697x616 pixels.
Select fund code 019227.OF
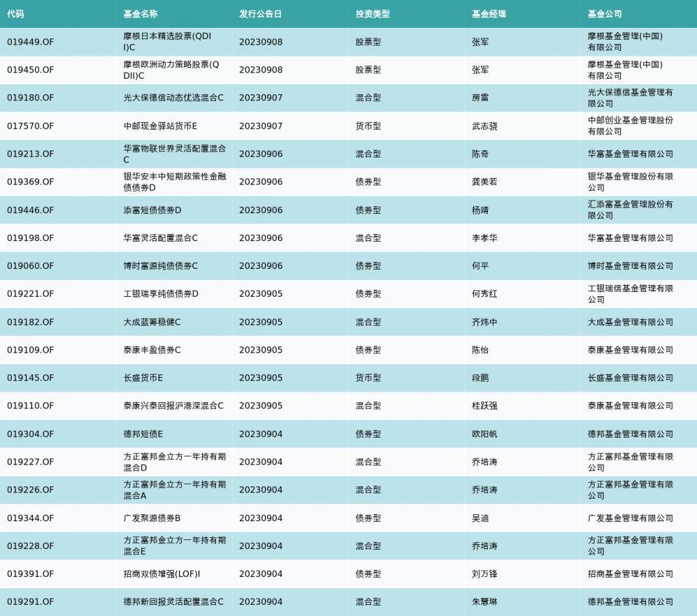pos(30,462)
